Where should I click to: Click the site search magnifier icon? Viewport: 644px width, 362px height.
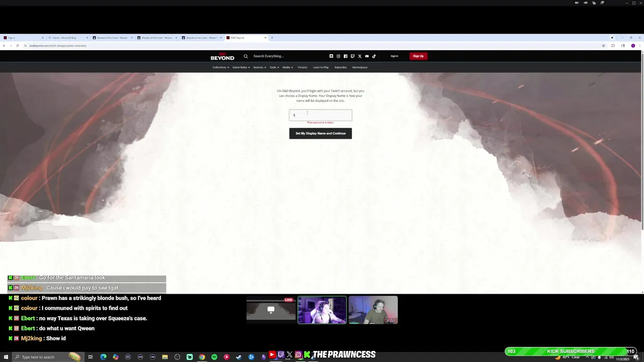pos(246,56)
